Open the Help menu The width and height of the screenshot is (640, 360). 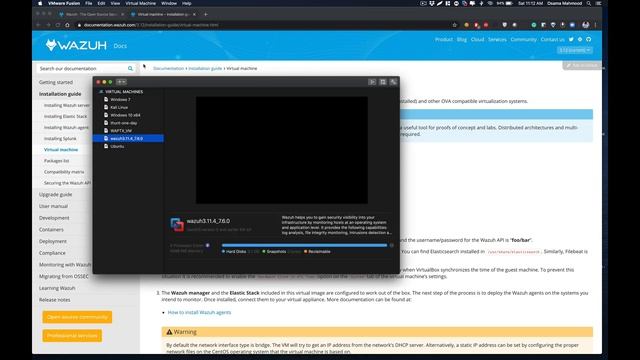point(187,3)
